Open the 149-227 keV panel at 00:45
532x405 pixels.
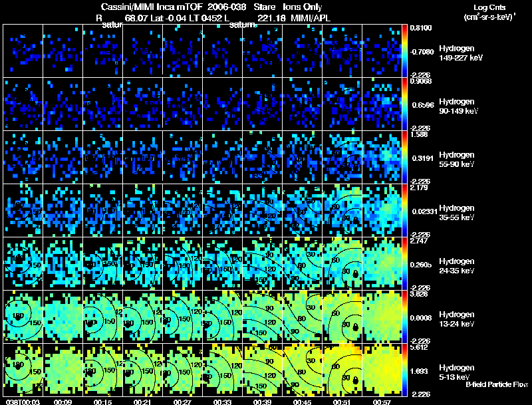303,51
